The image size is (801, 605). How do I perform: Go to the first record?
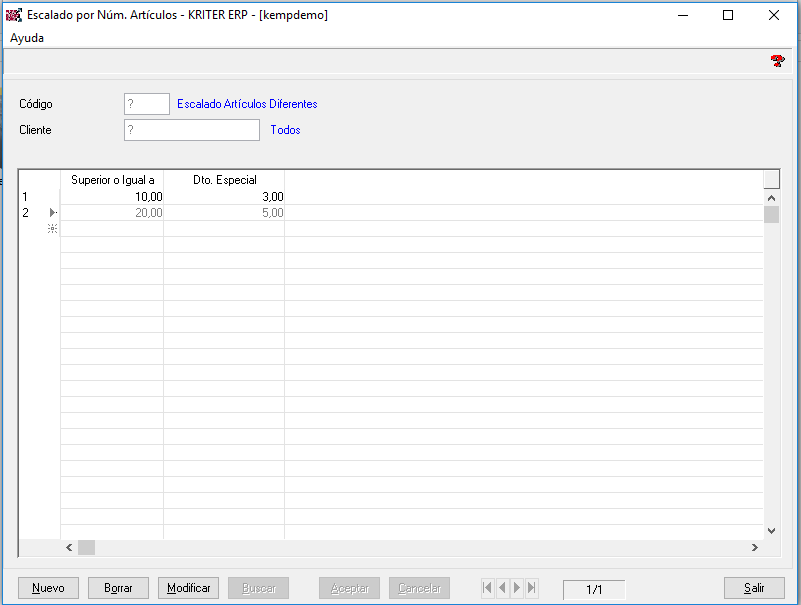click(x=487, y=588)
